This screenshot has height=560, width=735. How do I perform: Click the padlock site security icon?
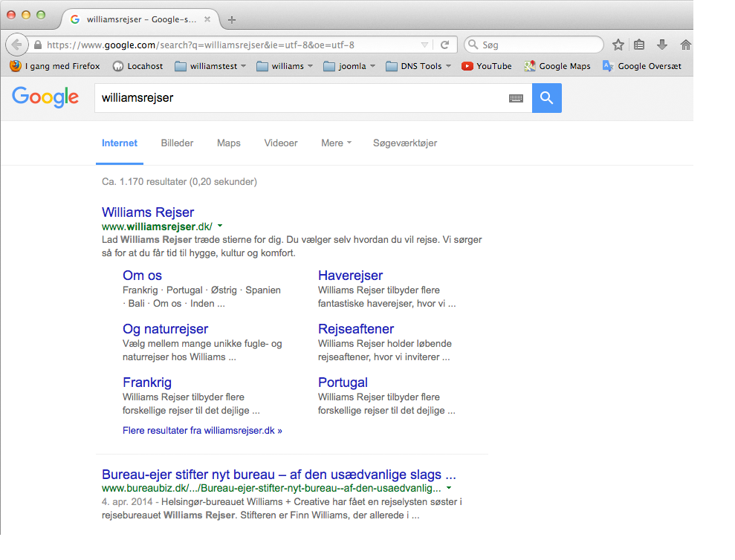pos(38,45)
